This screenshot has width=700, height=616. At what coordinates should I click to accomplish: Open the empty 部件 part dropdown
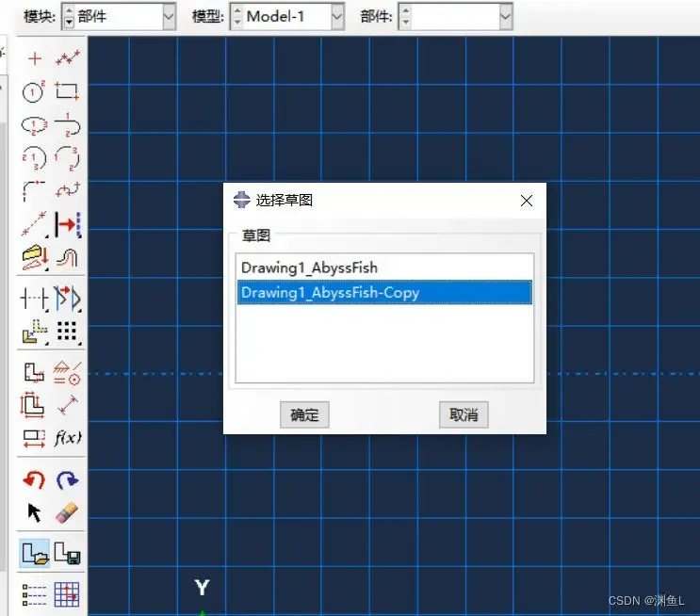[x=505, y=17]
